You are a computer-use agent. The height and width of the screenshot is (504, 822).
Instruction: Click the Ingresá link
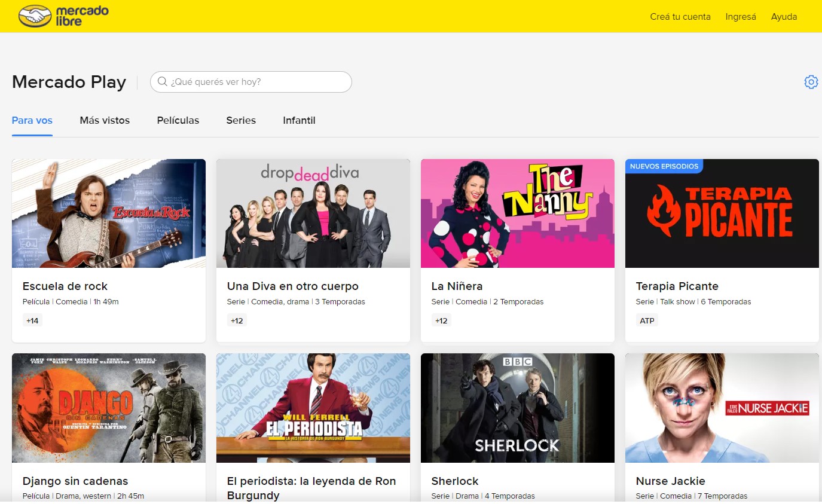pos(741,17)
